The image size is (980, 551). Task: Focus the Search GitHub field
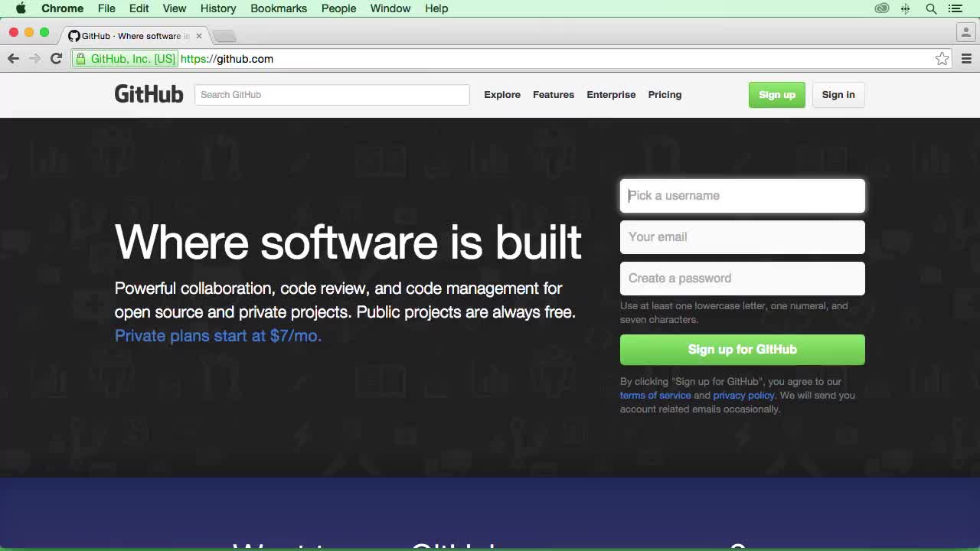332,95
